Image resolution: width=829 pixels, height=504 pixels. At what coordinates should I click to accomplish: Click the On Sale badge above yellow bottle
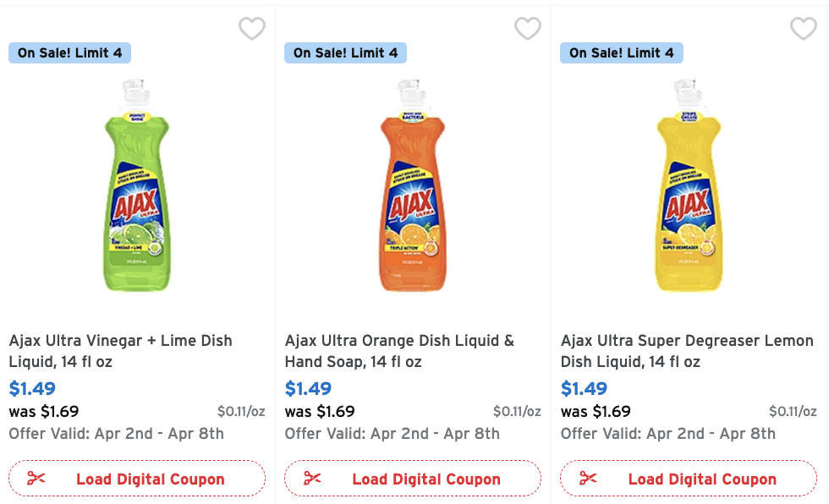621,52
